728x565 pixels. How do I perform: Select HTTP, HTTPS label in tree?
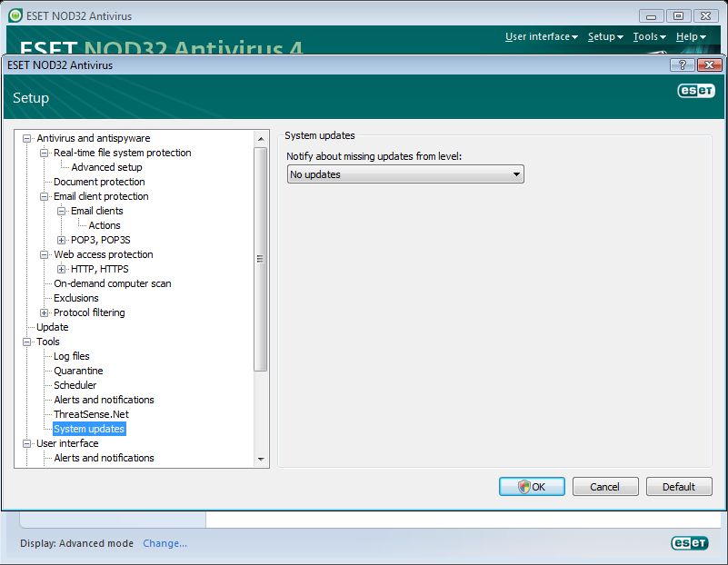pos(100,269)
